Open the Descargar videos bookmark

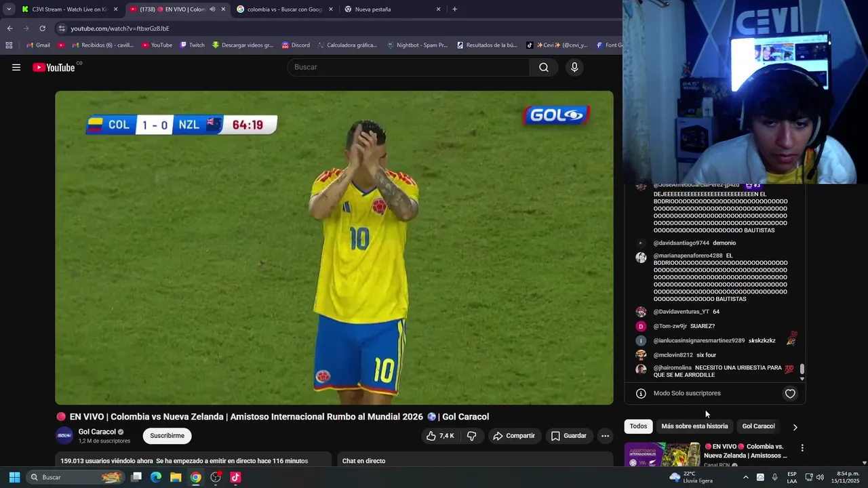pyautogui.click(x=242, y=45)
